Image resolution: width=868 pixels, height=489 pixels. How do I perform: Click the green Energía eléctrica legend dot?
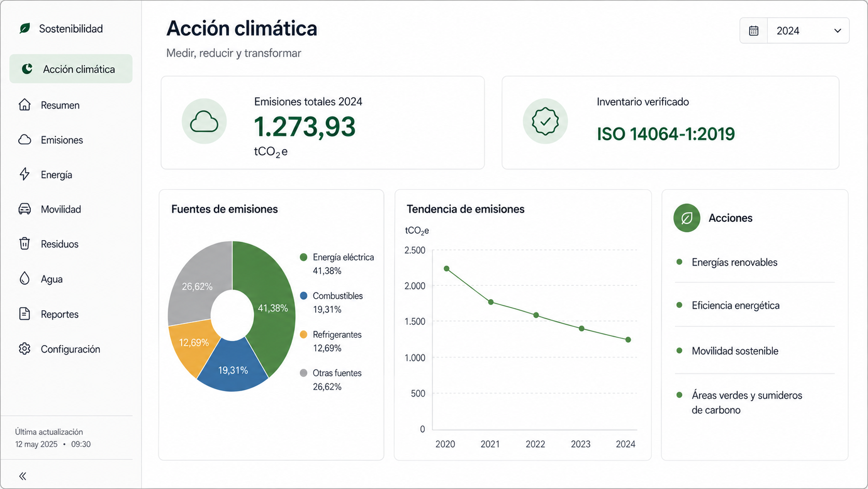point(304,257)
